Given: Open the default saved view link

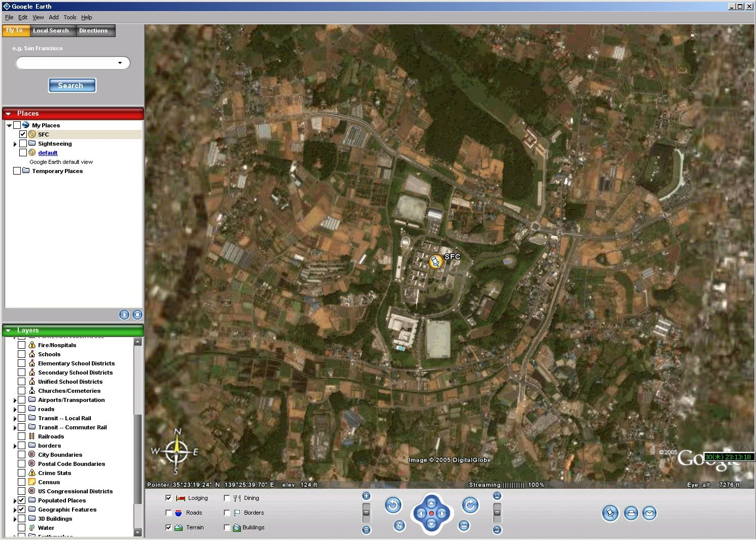Looking at the screenshot, I should (48, 152).
